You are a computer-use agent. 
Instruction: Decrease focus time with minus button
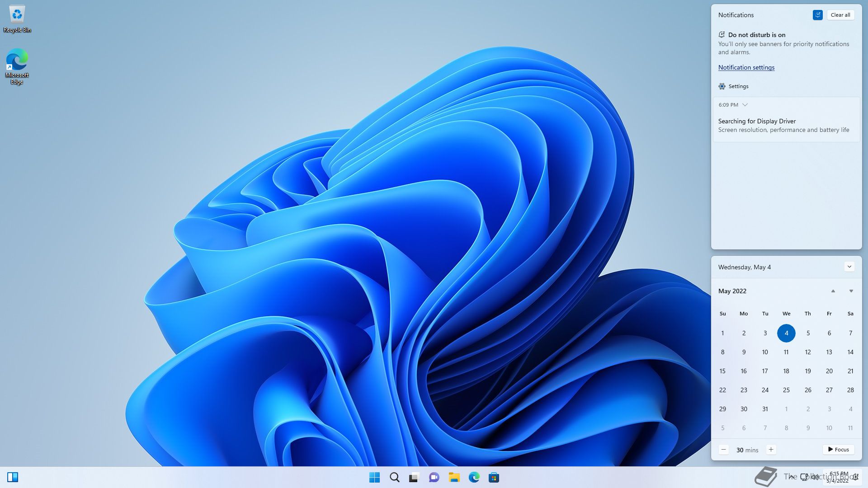(723, 450)
